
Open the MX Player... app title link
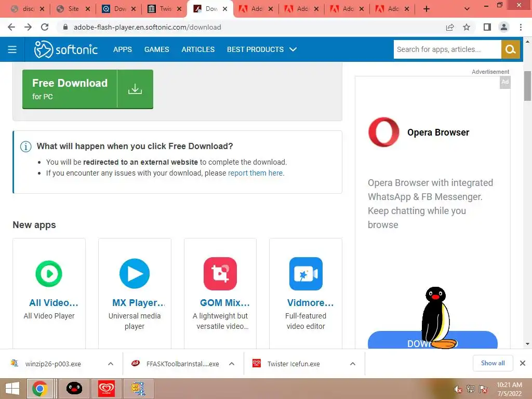[x=139, y=303]
